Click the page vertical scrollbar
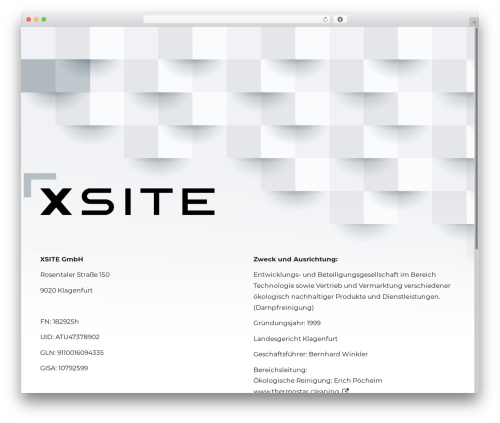 click(477, 138)
